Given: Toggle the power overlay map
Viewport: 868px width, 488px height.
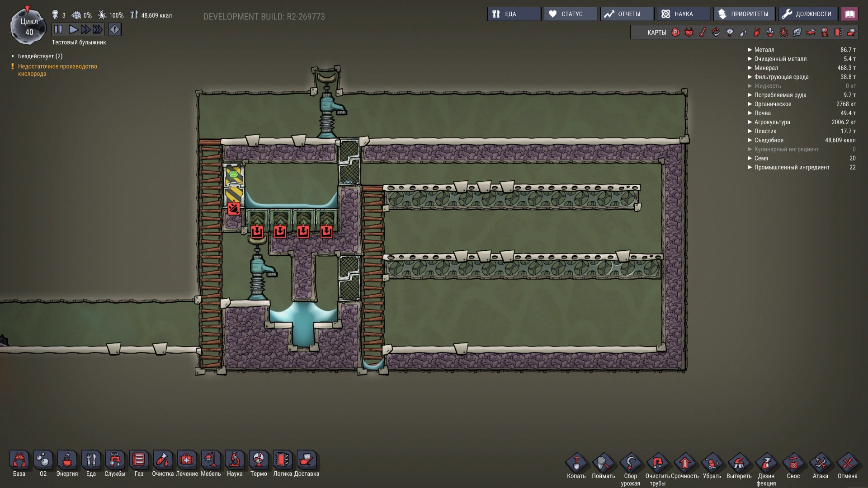Looking at the screenshot, I should [689, 33].
